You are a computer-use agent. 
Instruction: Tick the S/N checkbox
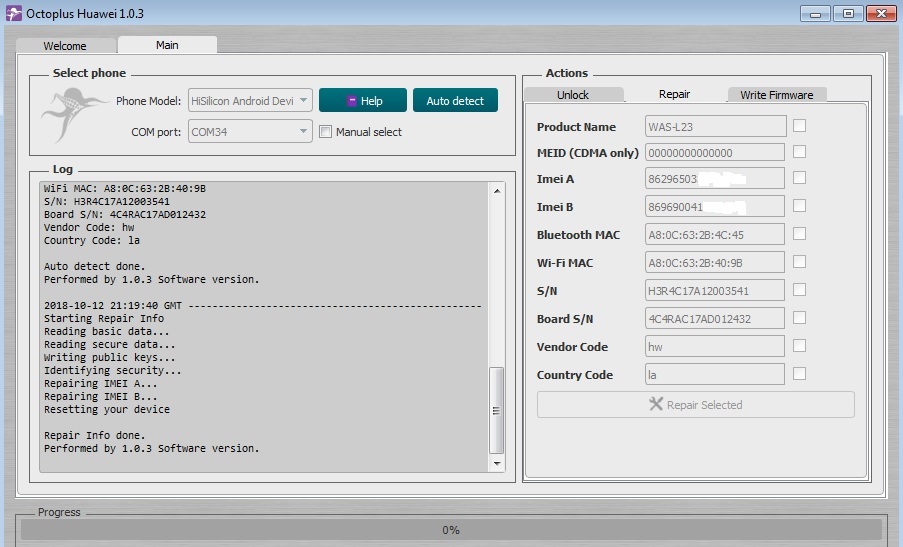[x=799, y=290]
